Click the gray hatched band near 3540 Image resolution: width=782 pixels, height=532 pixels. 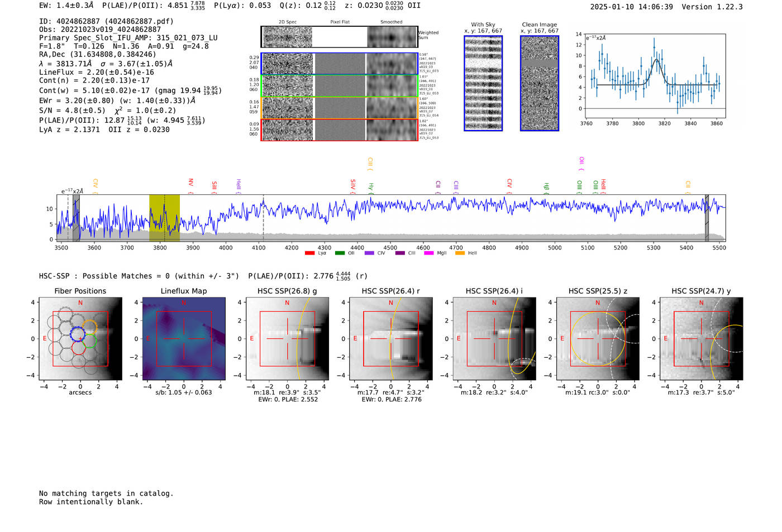point(76,218)
